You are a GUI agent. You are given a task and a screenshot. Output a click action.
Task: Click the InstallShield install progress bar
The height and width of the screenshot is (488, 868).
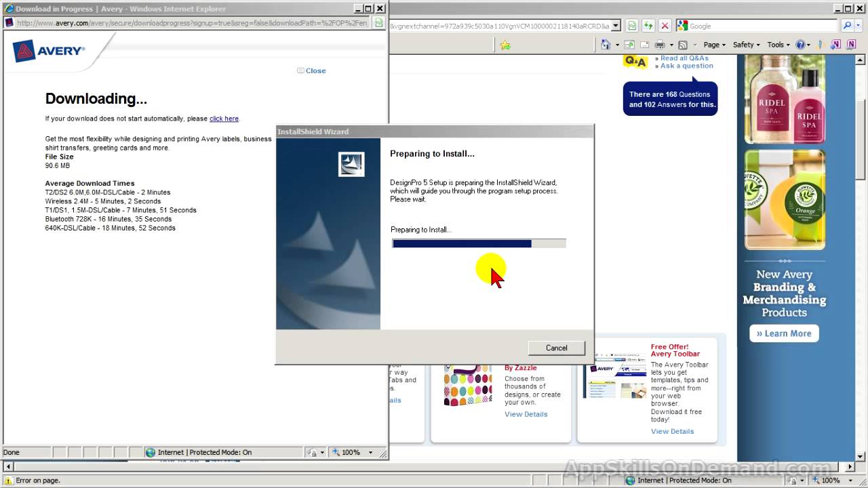tap(479, 243)
